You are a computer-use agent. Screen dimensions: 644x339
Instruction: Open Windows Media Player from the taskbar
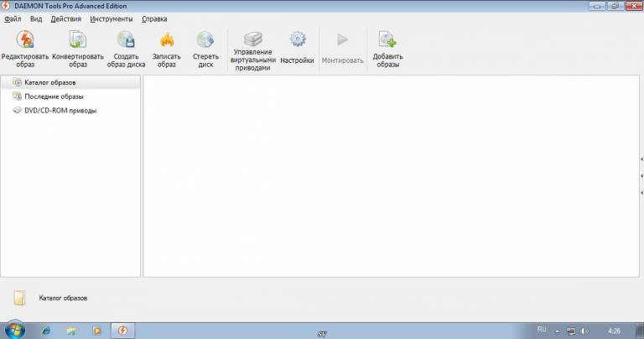(97, 331)
